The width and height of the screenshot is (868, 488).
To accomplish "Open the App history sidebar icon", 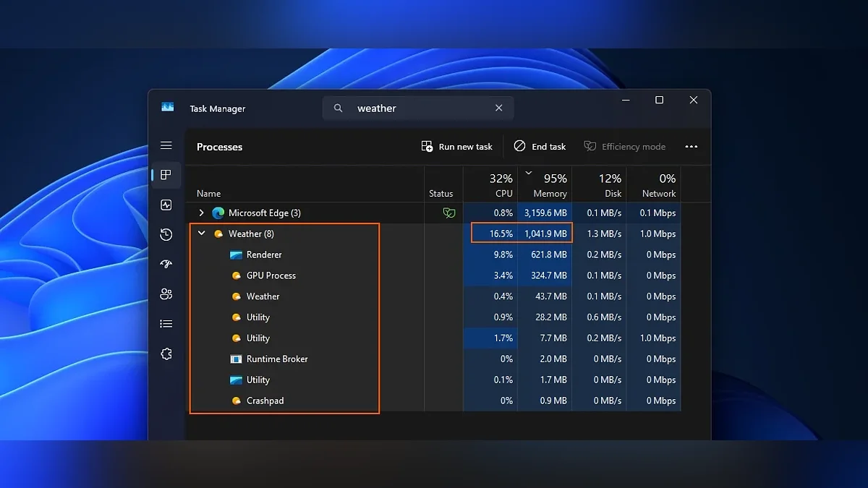I will pyautogui.click(x=166, y=234).
